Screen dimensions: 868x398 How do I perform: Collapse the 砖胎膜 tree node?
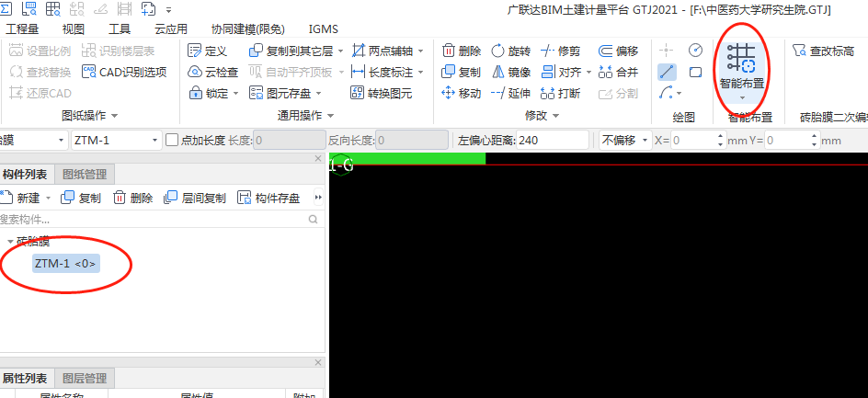pyautogui.click(x=11, y=242)
